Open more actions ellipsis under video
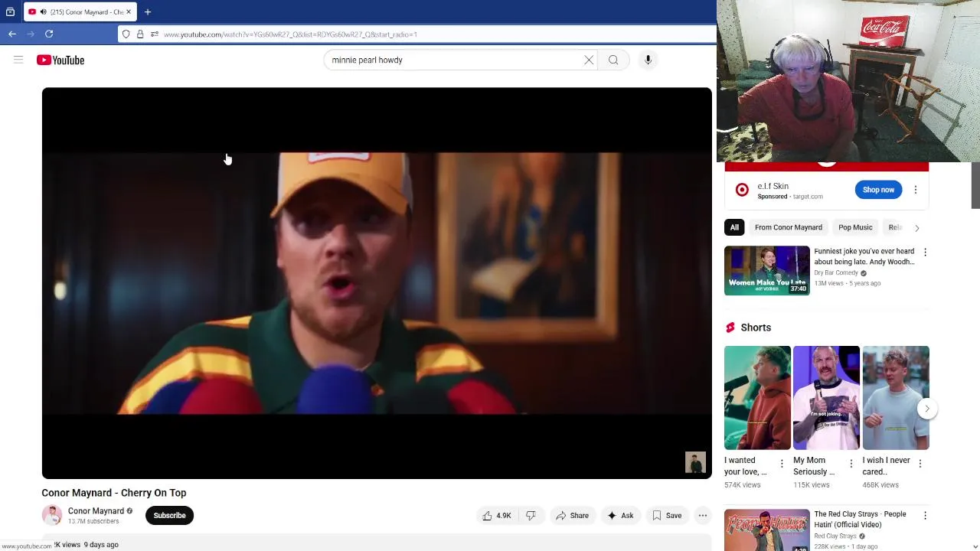980x551 pixels. (x=702, y=516)
